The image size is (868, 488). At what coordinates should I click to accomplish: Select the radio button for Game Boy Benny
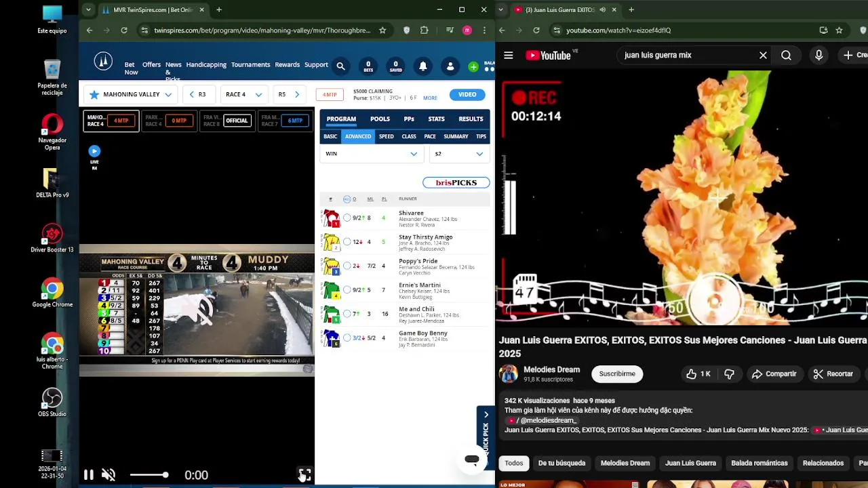coord(347,338)
